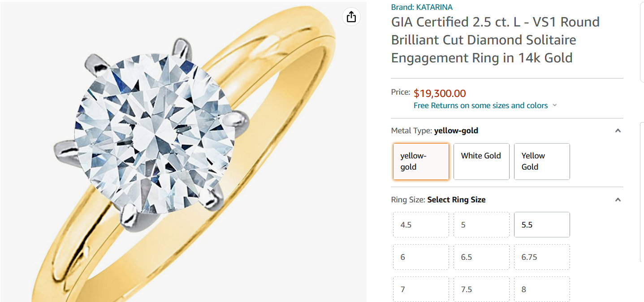Viewport: 644px width, 302px height.
Task: Select ring size 4.5
Action: click(421, 225)
